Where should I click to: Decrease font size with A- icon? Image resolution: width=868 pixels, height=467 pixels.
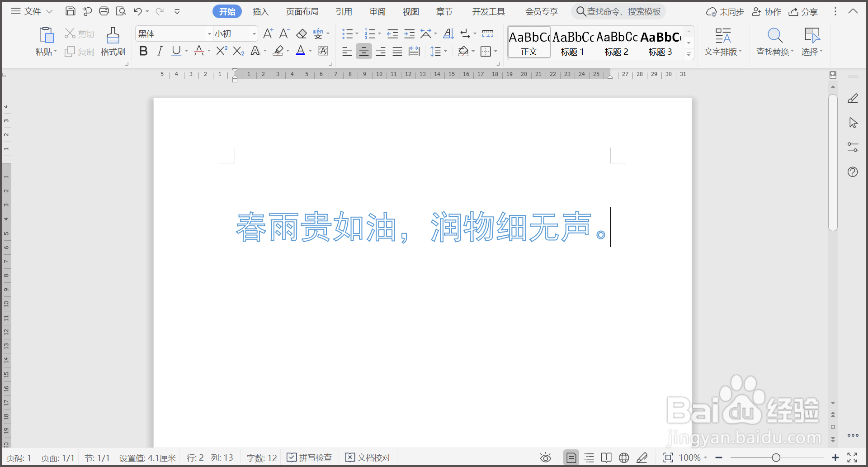click(x=284, y=33)
